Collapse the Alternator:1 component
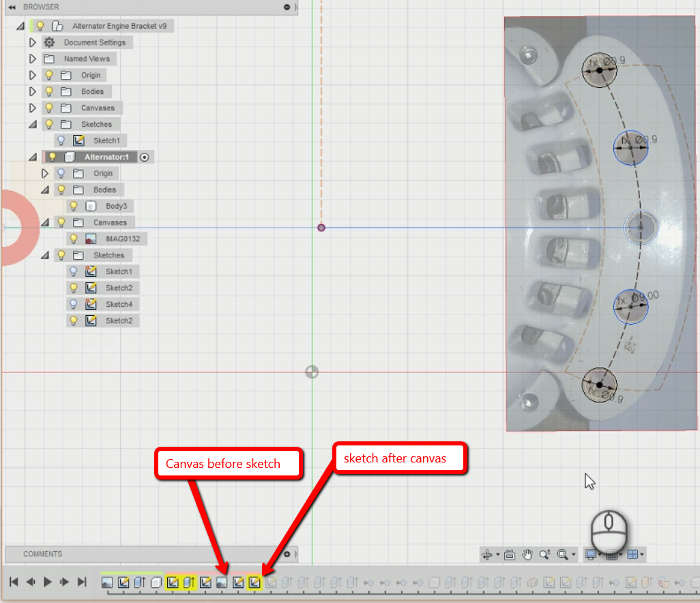This screenshot has width=700, height=603. pyautogui.click(x=31, y=156)
